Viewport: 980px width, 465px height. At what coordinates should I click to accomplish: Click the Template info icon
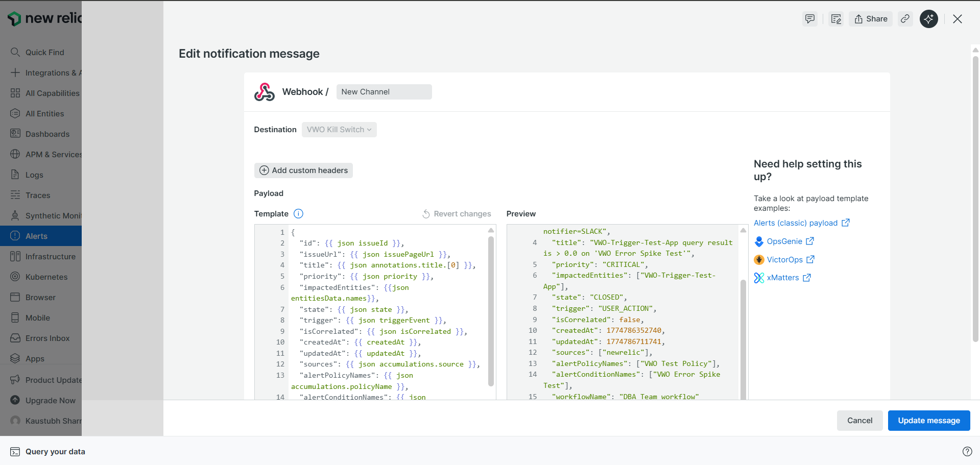pos(299,214)
